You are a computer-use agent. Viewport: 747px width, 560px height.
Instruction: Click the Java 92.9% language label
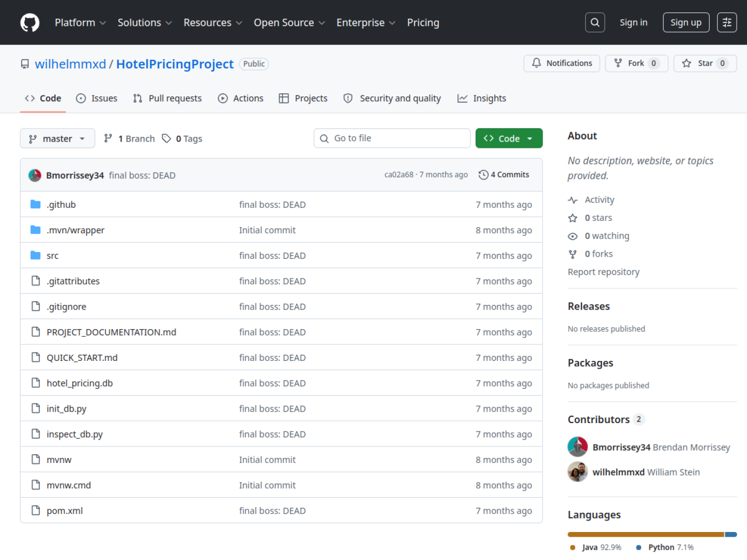[x=596, y=547]
